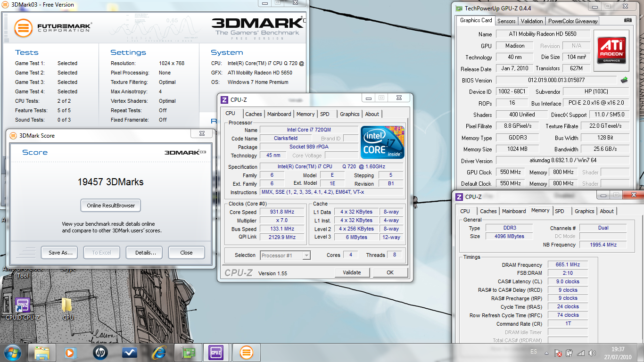
Task: Show hidden system tray icons arrow
Action: pyautogui.click(x=546, y=353)
